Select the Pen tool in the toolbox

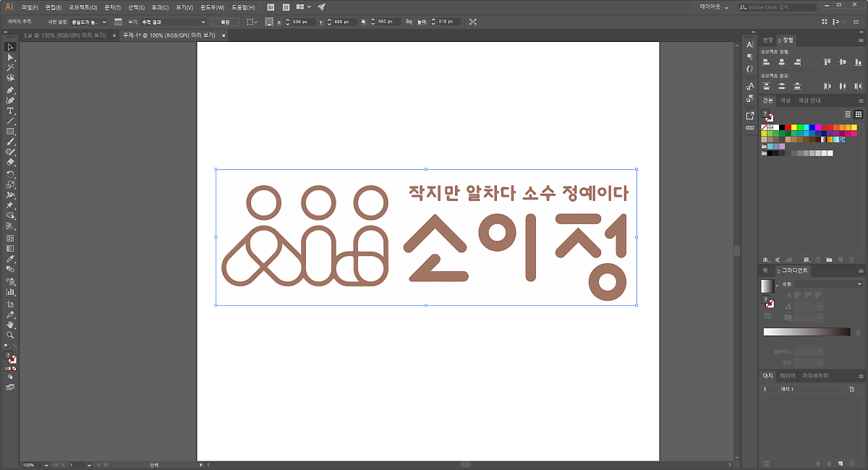[x=10, y=90]
